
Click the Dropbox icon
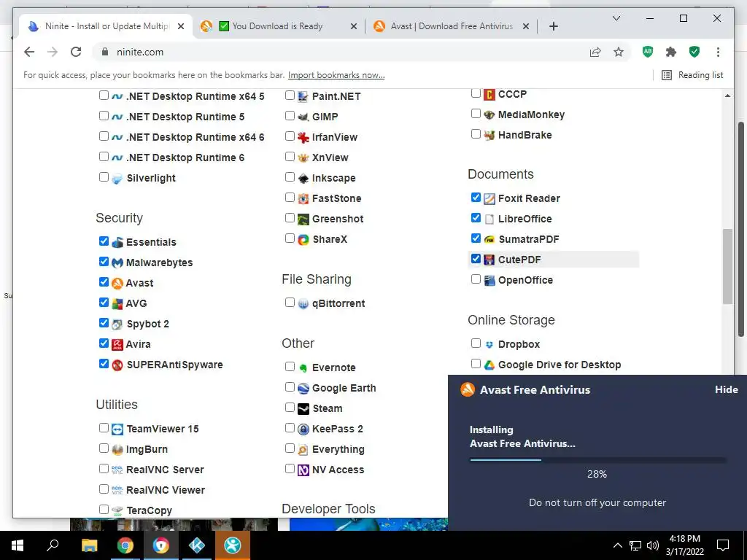point(489,345)
